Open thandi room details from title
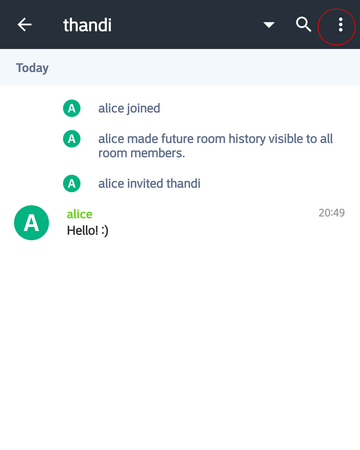The height and width of the screenshot is (450, 360). pyautogui.click(x=87, y=25)
